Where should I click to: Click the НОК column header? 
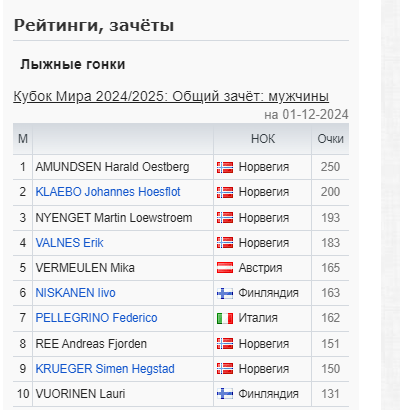pyautogui.click(x=263, y=139)
